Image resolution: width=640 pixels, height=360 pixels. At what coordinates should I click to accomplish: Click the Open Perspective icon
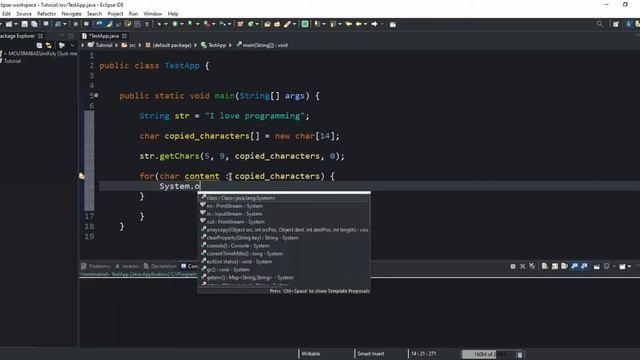[x=616, y=24]
